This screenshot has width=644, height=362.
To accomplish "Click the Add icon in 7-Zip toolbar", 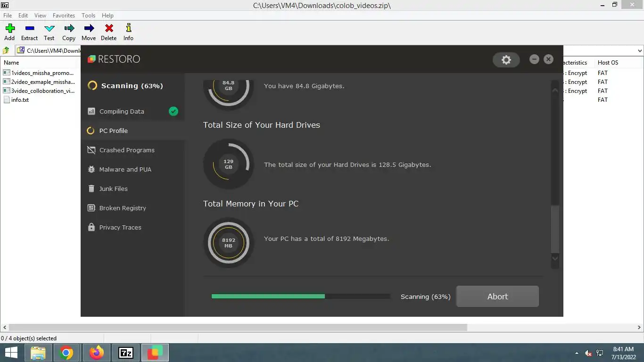I will [10, 28].
